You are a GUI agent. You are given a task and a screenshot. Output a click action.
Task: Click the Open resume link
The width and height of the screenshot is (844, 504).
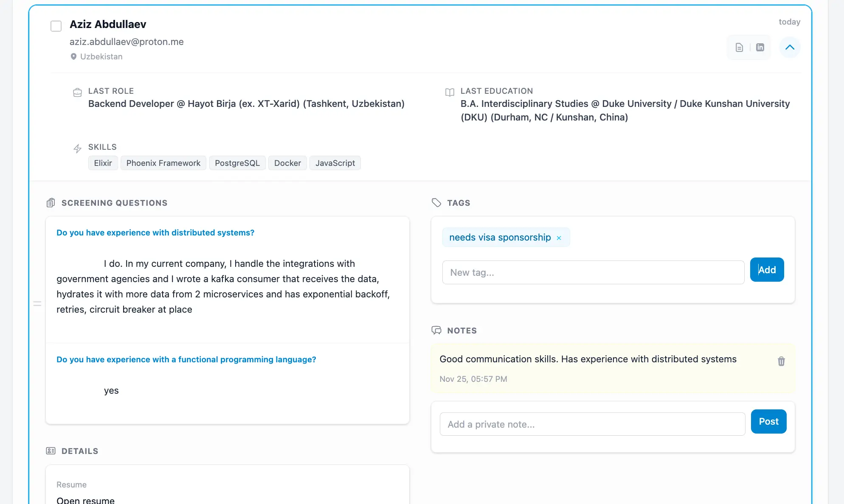(86, 500)
